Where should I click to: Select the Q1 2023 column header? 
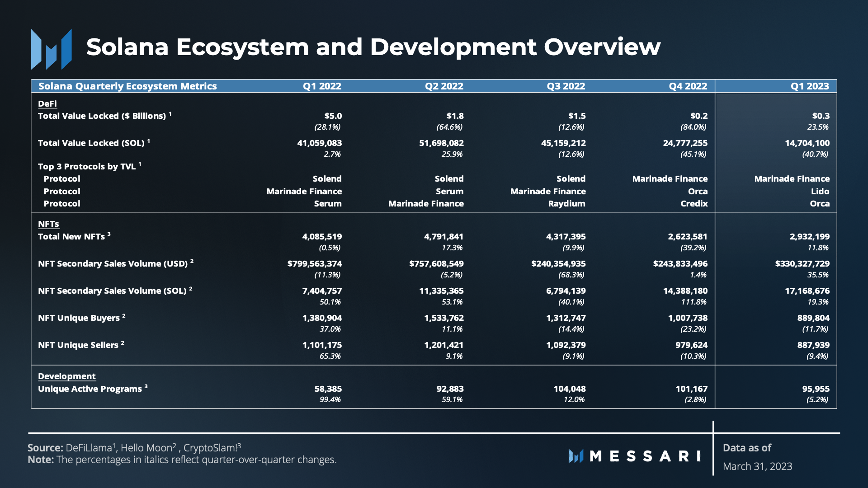[x=809, y=86]
